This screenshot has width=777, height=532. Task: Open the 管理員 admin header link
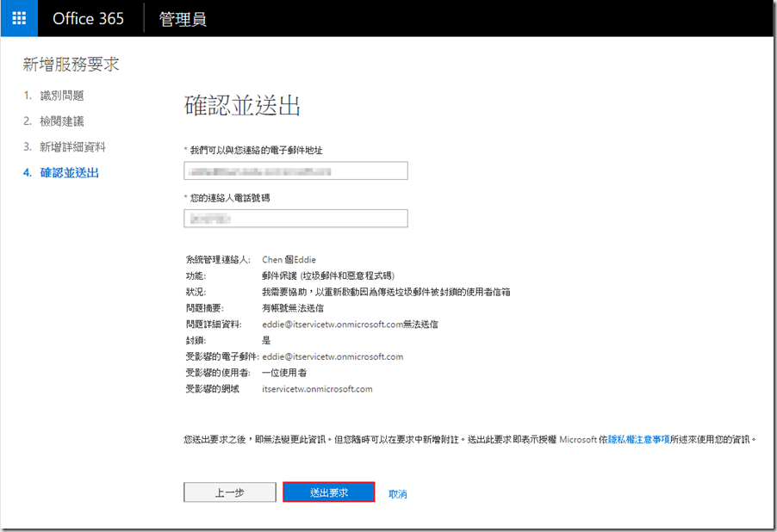[x=183, y=19]
